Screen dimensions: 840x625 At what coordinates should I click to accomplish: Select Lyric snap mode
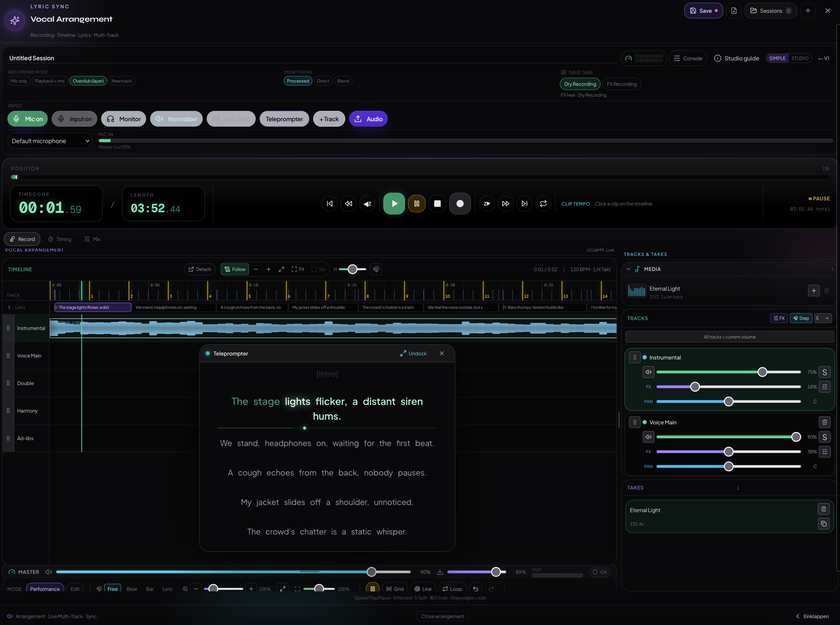(x=167, y=589)
